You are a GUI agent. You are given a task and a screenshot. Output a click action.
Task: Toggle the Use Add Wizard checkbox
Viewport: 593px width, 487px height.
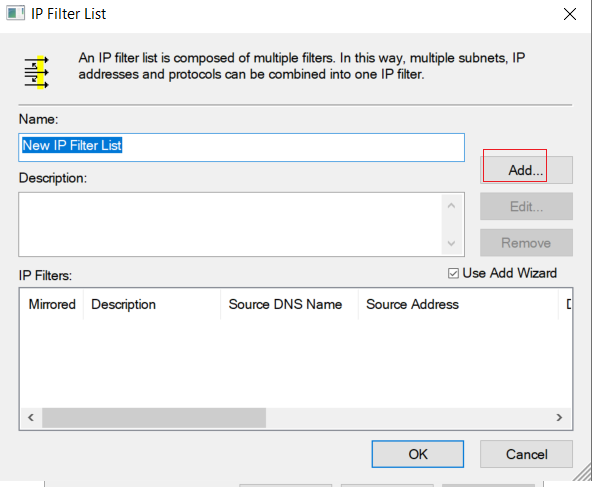(453, 273)
